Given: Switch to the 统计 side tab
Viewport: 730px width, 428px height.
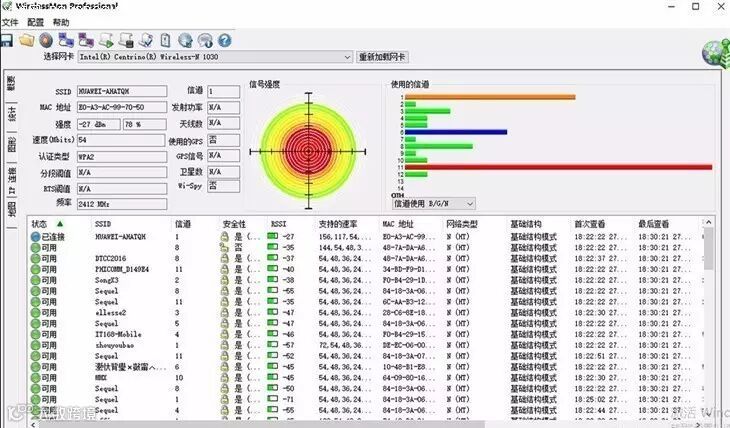Looking at the screenshot, I should 12,113.
